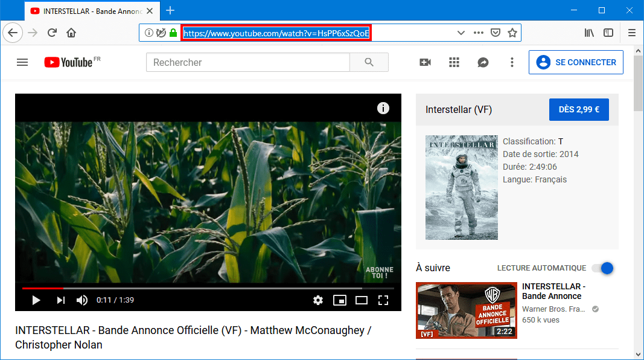
Task: Click the À suivre heading
Action: pyautogui.click(x=433, y=268)
